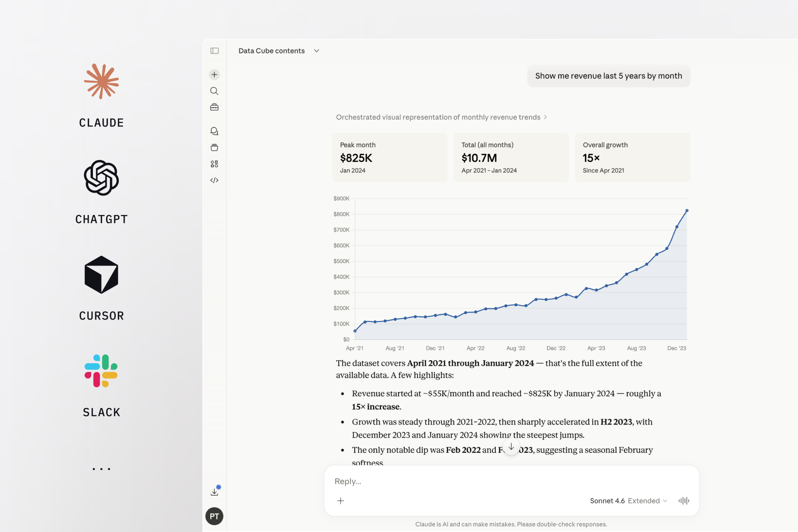
Task: Open search in the sidebar
Action: pos(214,91)
